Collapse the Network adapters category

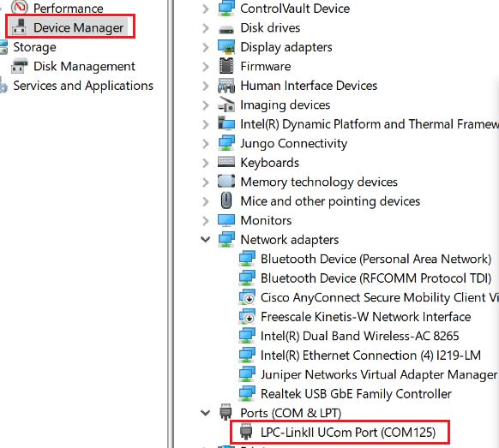(x=206, y=239)
